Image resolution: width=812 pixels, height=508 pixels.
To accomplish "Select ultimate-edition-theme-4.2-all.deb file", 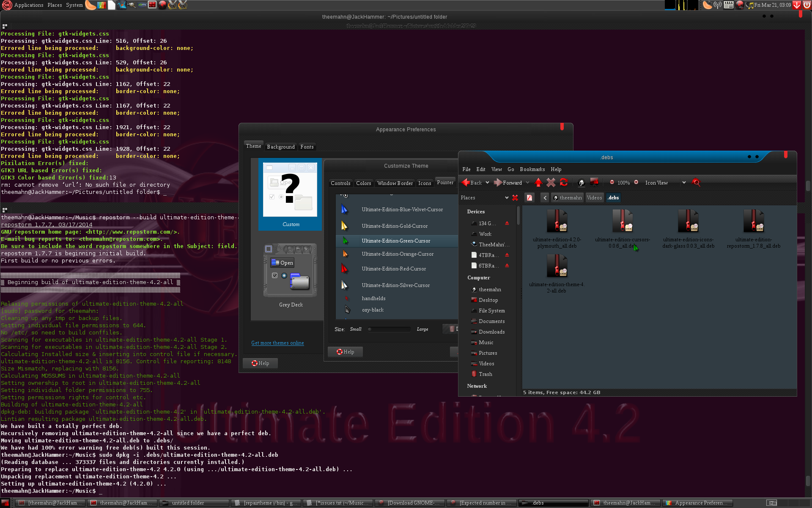I will tap(557, 274).
